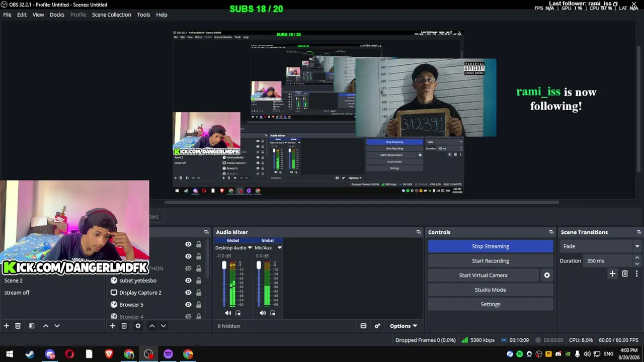Open virtual camera configuration gear

pyautogui.click(x=547, y=275)
